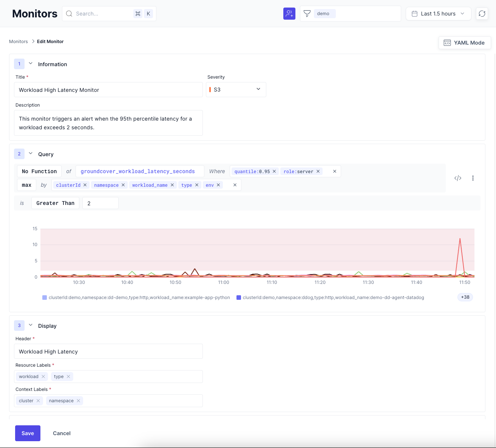Remove the workload_name group-by tag
The image size is (496, 448).
click(172, 185)
